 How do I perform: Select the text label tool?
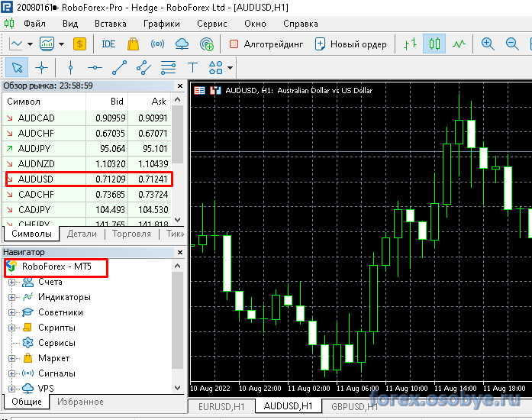coord(192,67)
